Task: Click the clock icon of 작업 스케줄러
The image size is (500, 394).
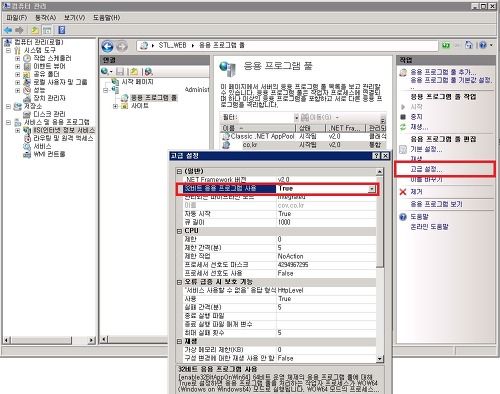Action: (27, 58)
